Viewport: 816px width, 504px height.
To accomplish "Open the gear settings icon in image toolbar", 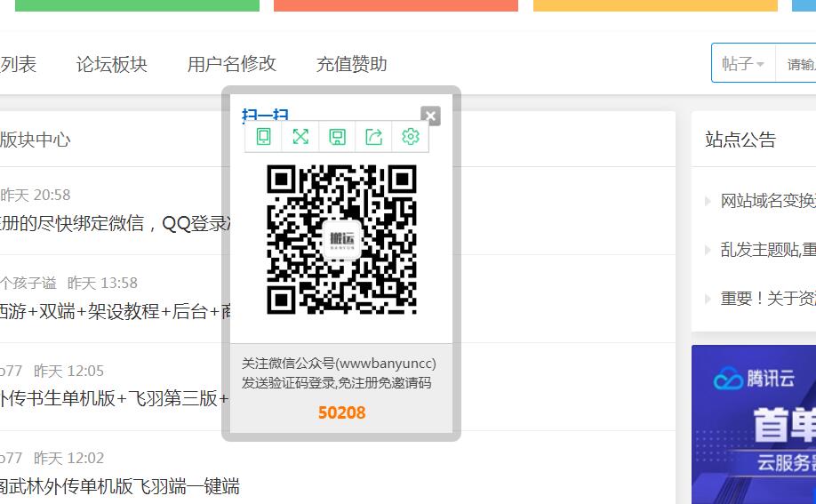I will [410, 136].
